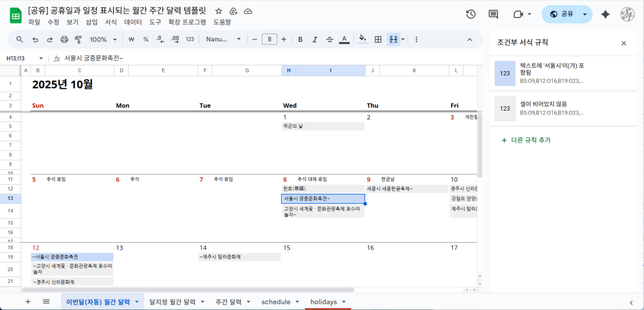Toggle italic text formatting
Screen dimensions: 644x310
coord(315,39)
